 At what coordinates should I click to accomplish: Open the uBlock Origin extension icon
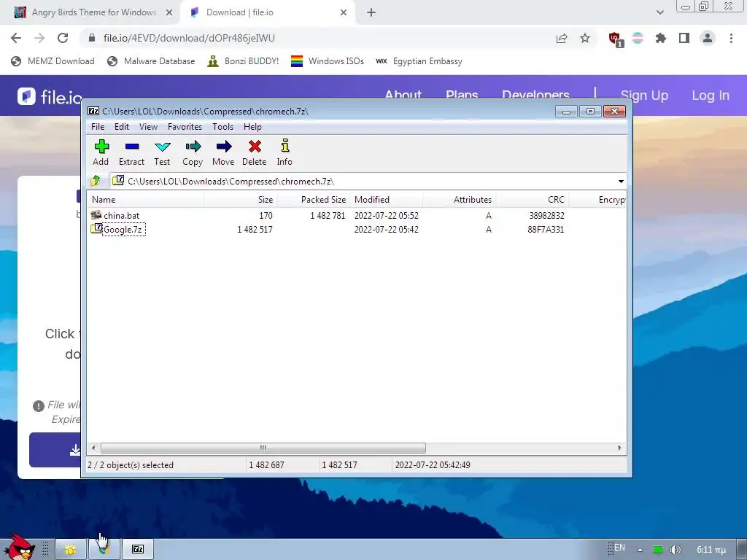point(616,39)
